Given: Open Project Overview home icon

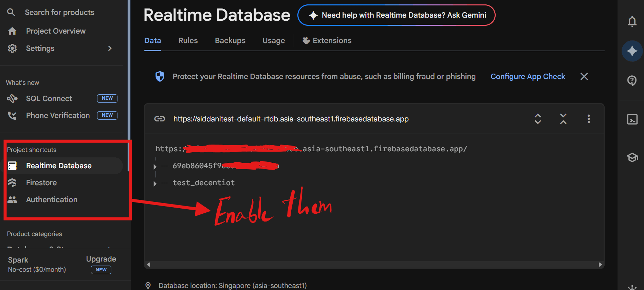Looking at the screenshot, I should (12, 31).
